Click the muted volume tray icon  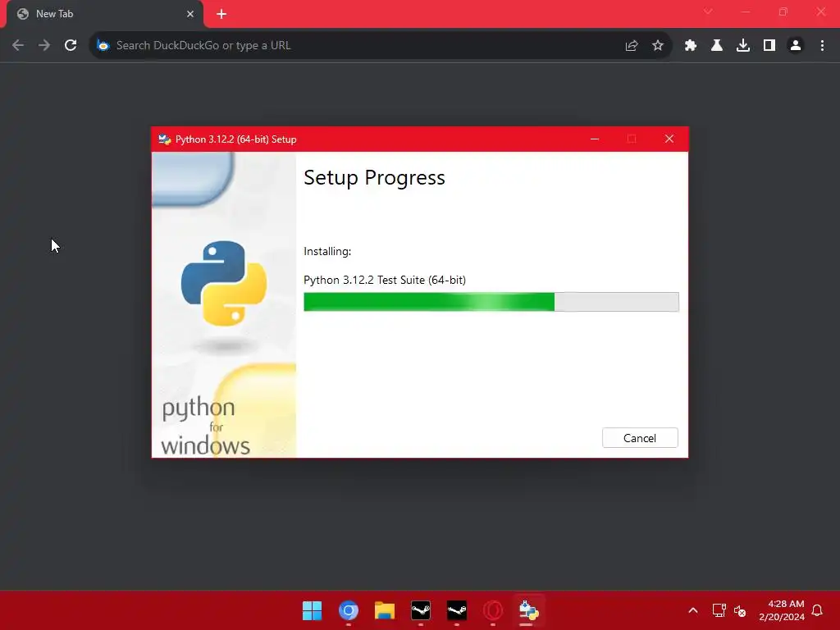(740, 610)
